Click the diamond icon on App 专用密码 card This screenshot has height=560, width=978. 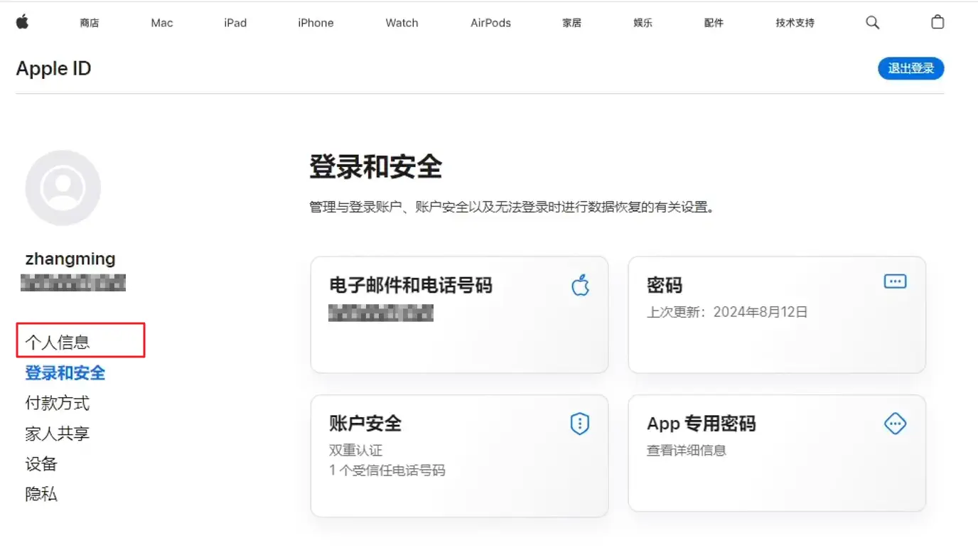pos(895,424)
